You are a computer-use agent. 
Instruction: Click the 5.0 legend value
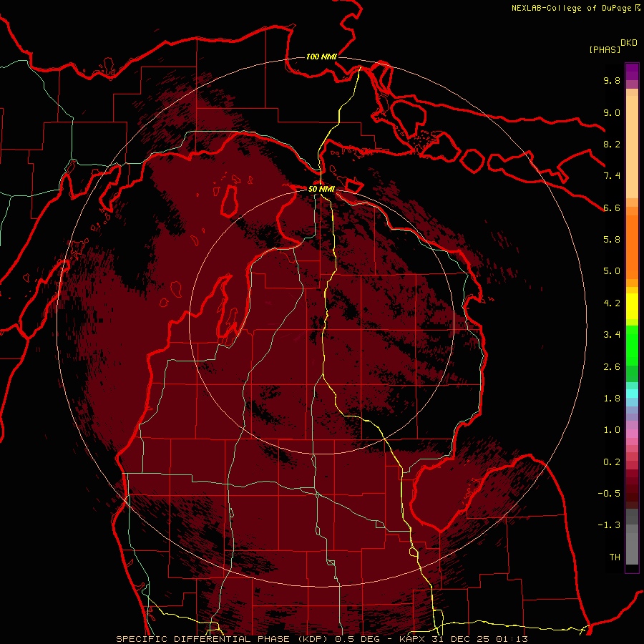tap(612, 271)
